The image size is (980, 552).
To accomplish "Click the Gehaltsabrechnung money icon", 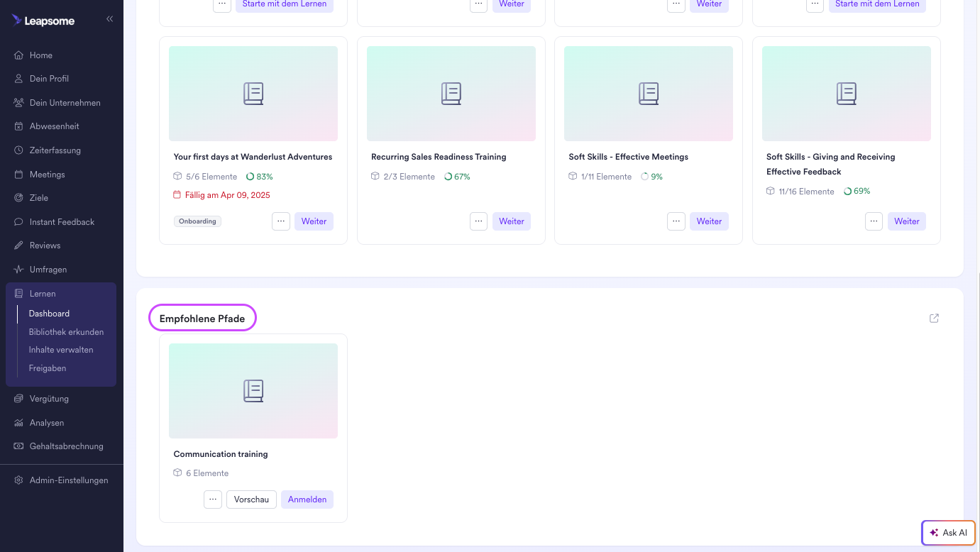I will point(19,446).
